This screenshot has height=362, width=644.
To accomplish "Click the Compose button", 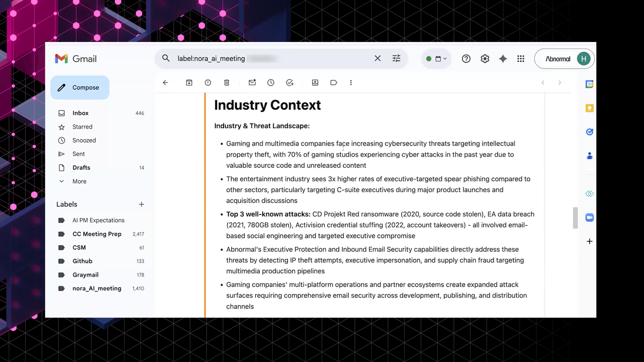I will pos(80,87).
